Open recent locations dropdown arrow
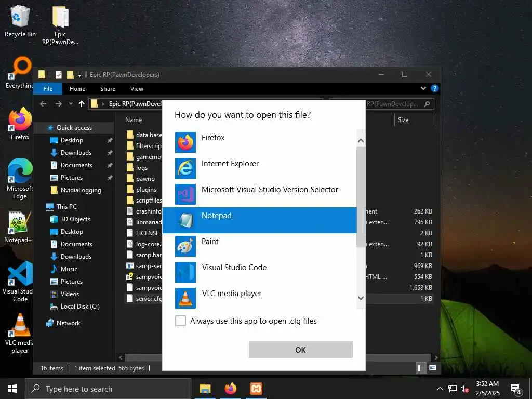 click(71, 104)
